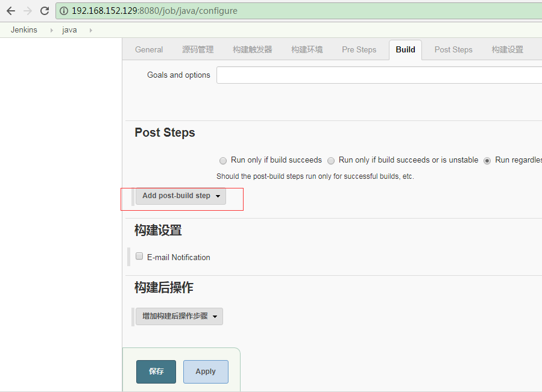
Task: Click the post-build steps help description text
Action: (x=315, y=176)
